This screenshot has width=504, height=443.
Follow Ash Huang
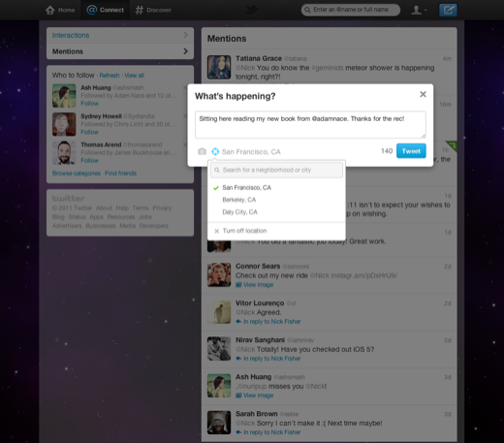[x=89, y=104]
